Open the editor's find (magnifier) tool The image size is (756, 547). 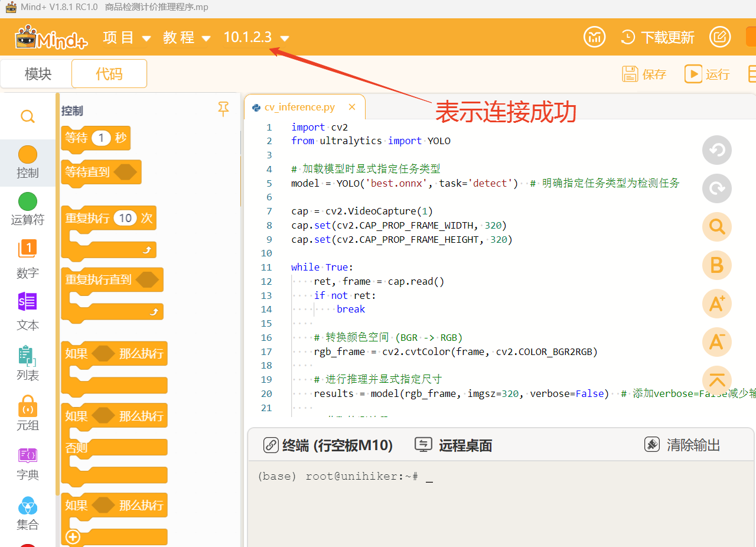(x=717, y=227)
